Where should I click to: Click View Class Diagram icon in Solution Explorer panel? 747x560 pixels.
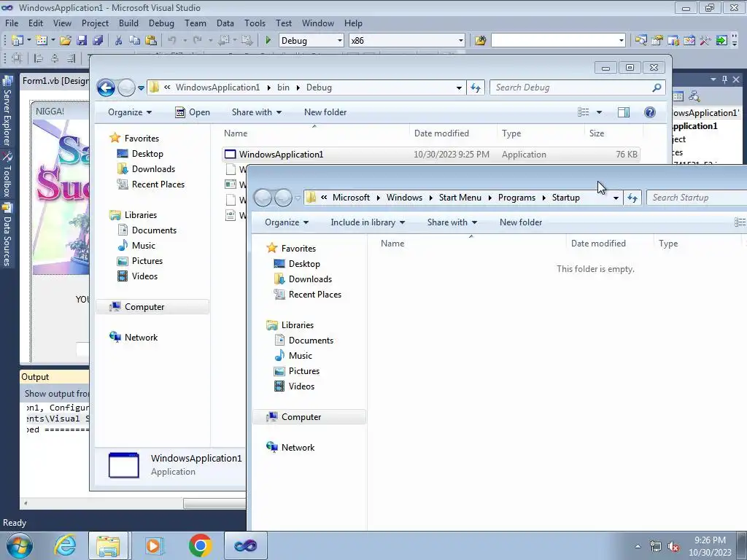tap(694, 97)
